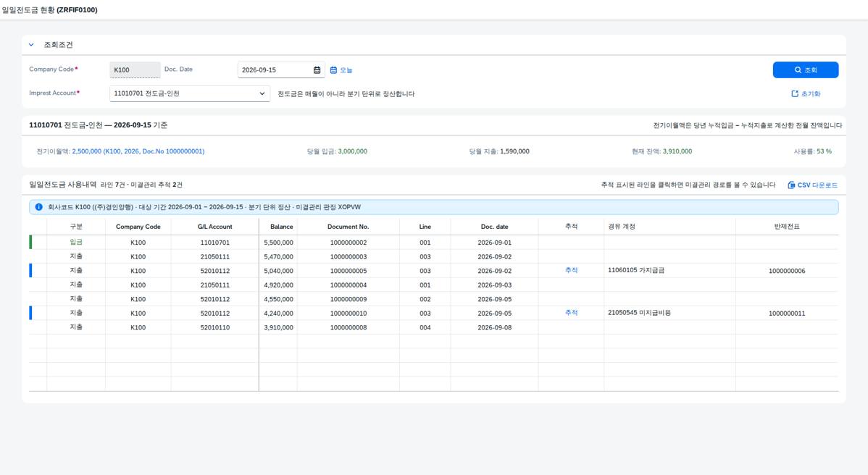Click the 반제전표 column header
This screenshot has height=475, width=868.
coord(787,227)
